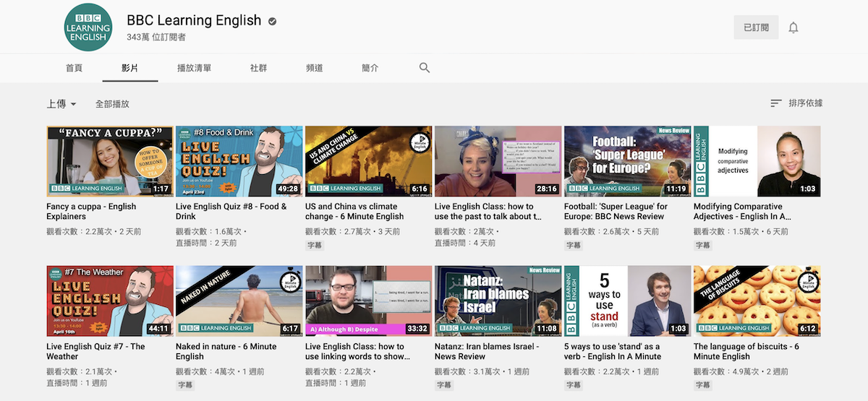This screenshot has width=868, height=401.
Task: Open 5 ways to use stand thumbnail
Action: click(x=628, y=301)
